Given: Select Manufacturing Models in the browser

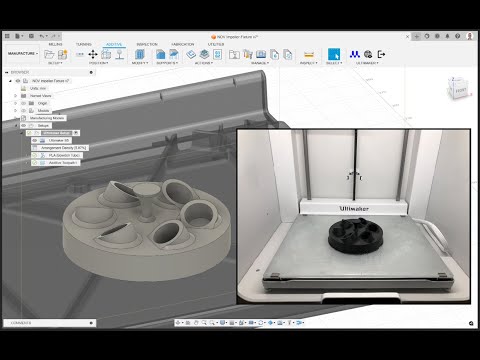Looking at the screenshot, I should [47, 118].
